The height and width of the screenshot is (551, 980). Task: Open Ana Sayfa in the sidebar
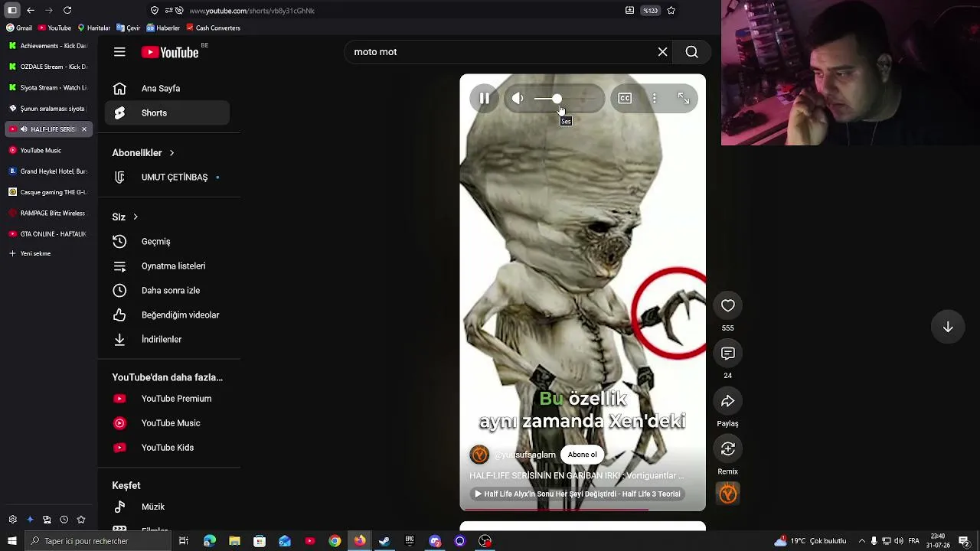[x=167, y=89]
